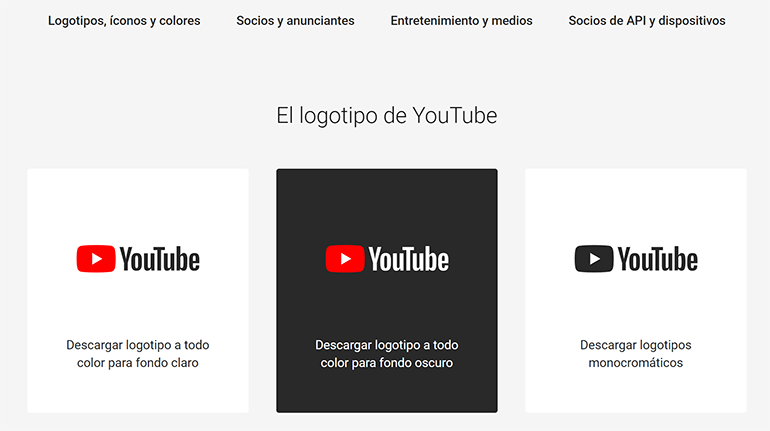Select Descargar logotipos monocromáticos
This screenshot has height=431, width=770.
pyautogui.click(x=636, y=354)
